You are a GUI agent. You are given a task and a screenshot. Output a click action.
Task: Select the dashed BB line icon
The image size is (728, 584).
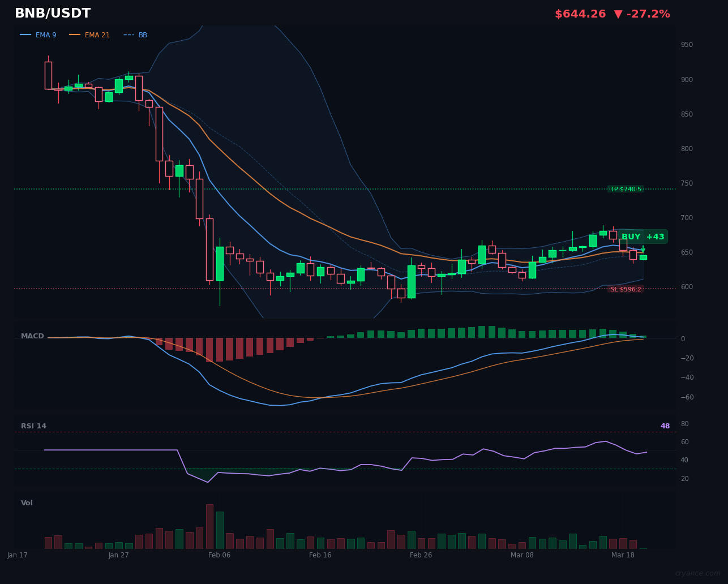[x=128, y=35]
